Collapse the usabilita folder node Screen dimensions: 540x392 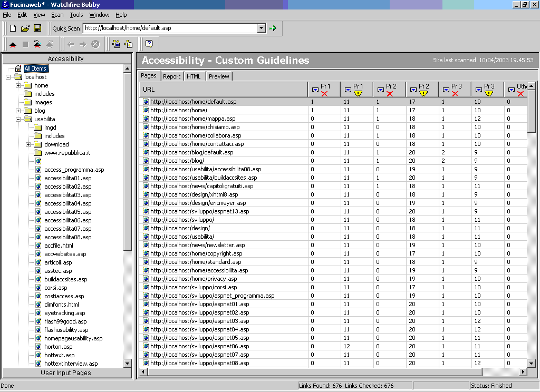pos(18,119)
